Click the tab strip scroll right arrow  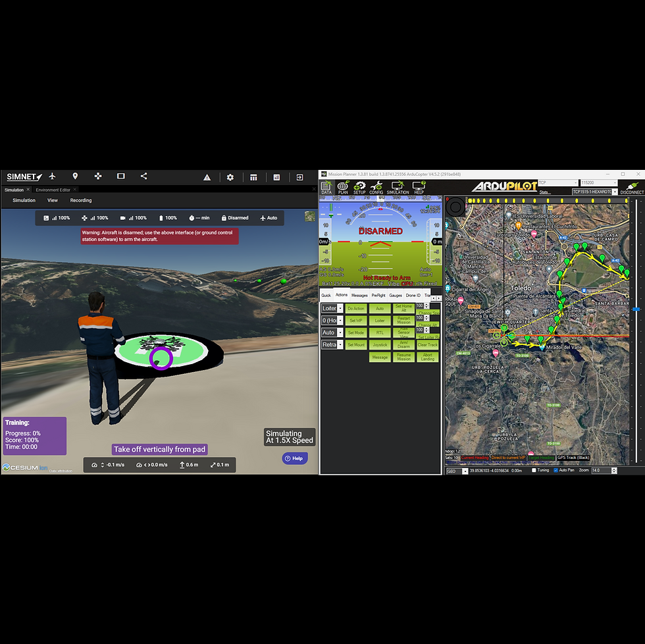click(439, 298)
